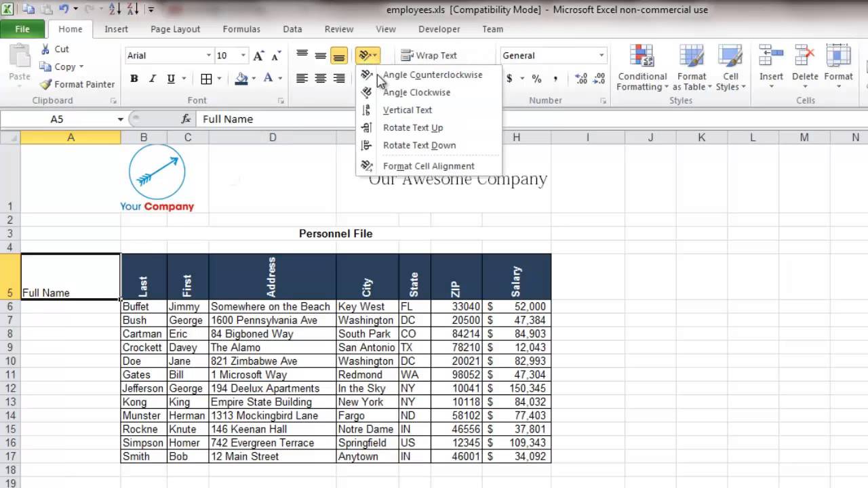Open the Developer ribbon tab

[439, 29]
